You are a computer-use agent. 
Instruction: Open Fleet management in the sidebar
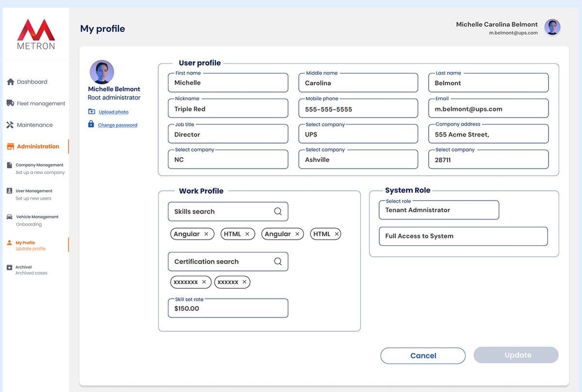(35, 103)
